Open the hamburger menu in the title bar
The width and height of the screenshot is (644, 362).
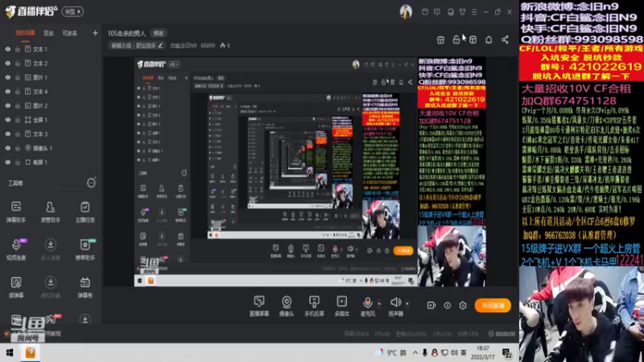474,12
